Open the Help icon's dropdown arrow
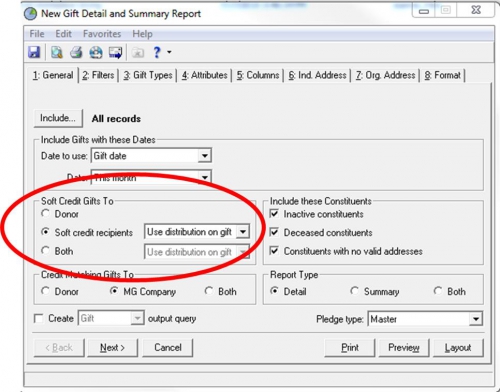 tap(169, 52)
